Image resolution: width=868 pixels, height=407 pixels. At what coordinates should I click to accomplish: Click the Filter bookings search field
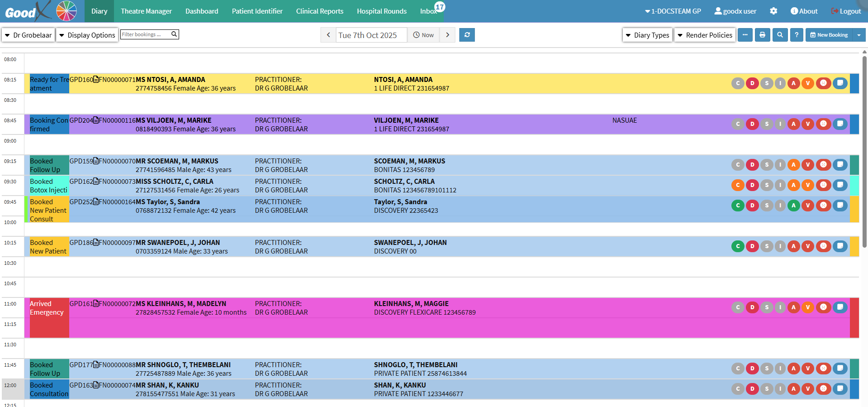145,34
